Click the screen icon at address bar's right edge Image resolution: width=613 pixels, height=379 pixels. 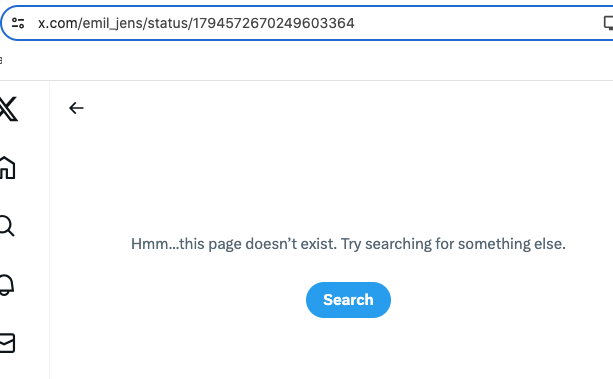click(x=608, y=23)
